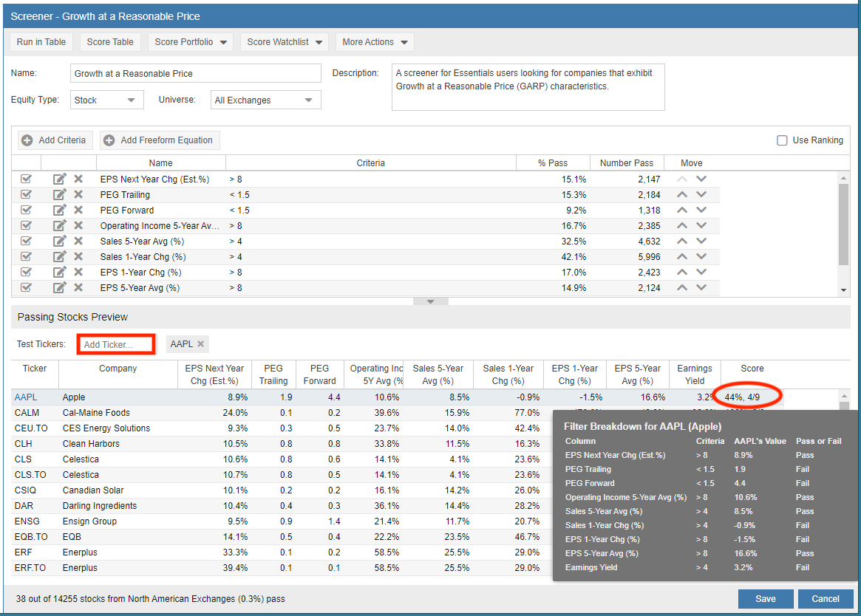Move Sales 5-Year Avg criterion up
Image resolution: width=861 pixels, height=616 pixels.
pyautogui.click(x=682, y=241)
